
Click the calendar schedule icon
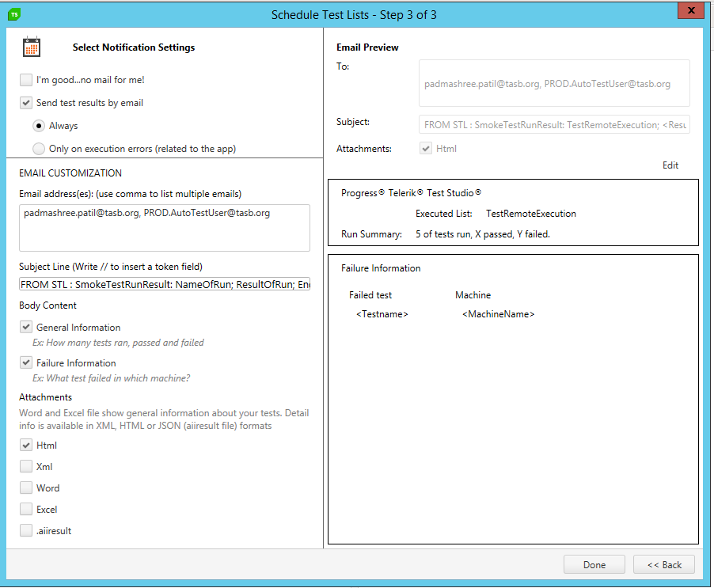(32, 47)
